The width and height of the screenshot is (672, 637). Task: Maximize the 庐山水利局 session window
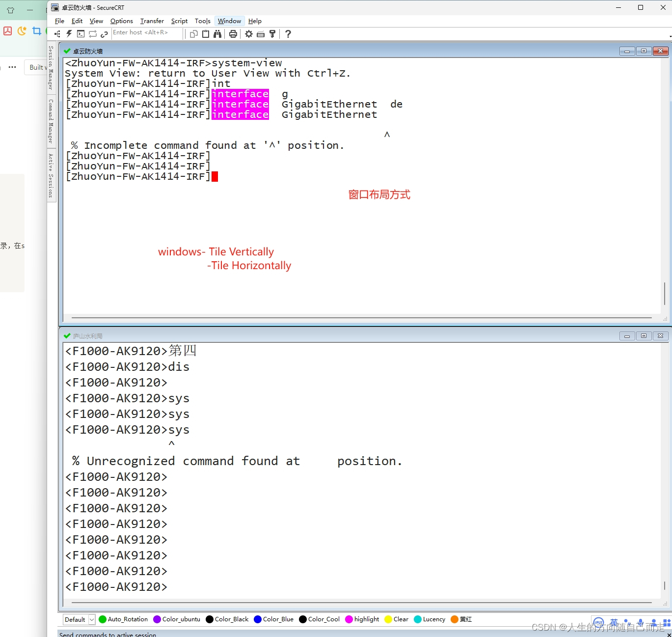tap(644, 336)
